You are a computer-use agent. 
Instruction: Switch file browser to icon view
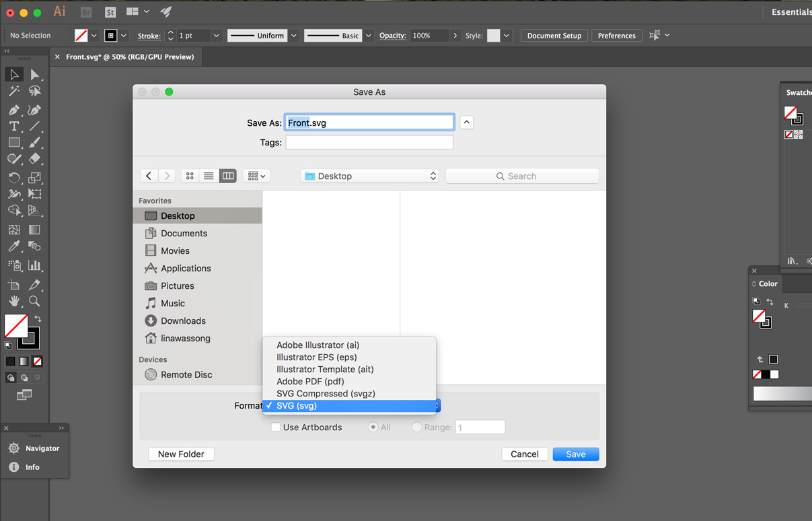190,176
